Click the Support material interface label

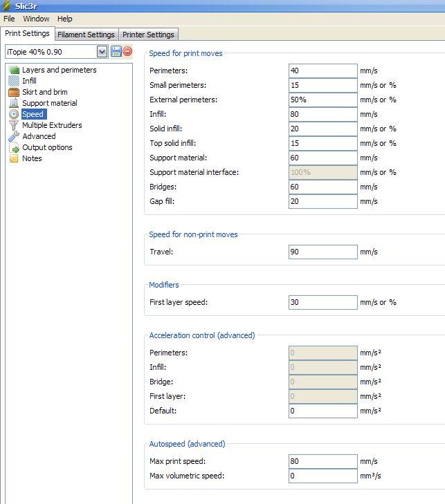[194, 172]
